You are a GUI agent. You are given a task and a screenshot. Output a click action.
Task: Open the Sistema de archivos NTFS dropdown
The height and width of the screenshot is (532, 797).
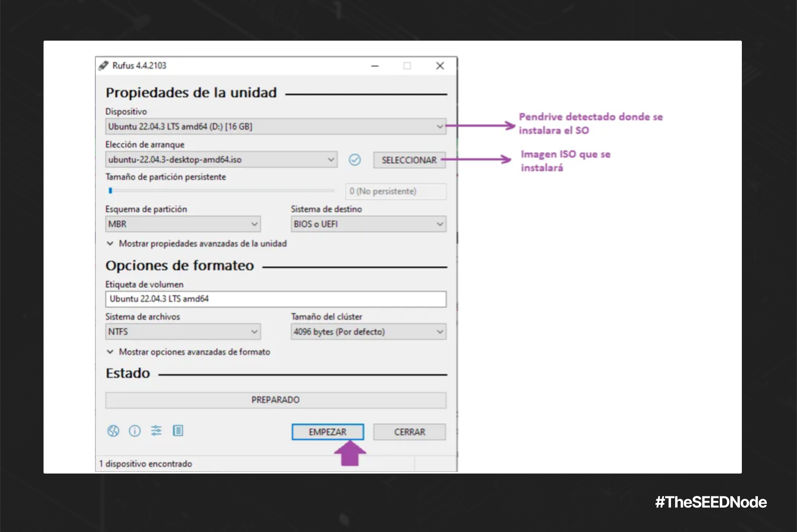[183, 332]
